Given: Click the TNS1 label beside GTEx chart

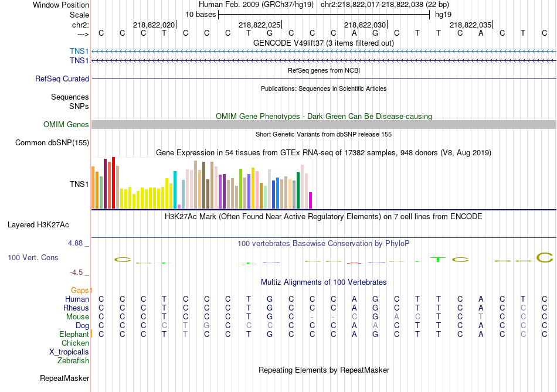Looking at the screenshot, I should pos(79,184).
